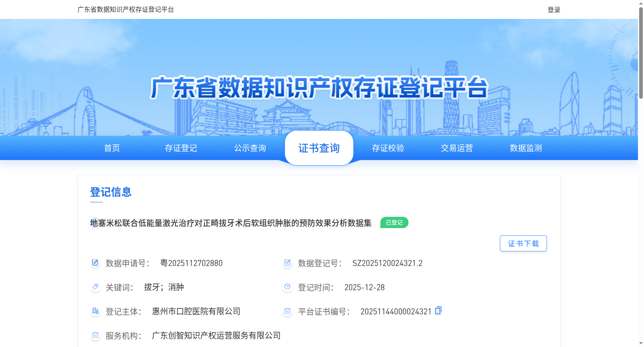Image resolution: width=644 pixels, height=347 pixels.
Task: Click the calendar icon beside 平台证书编号
Action: coord(287,311)
